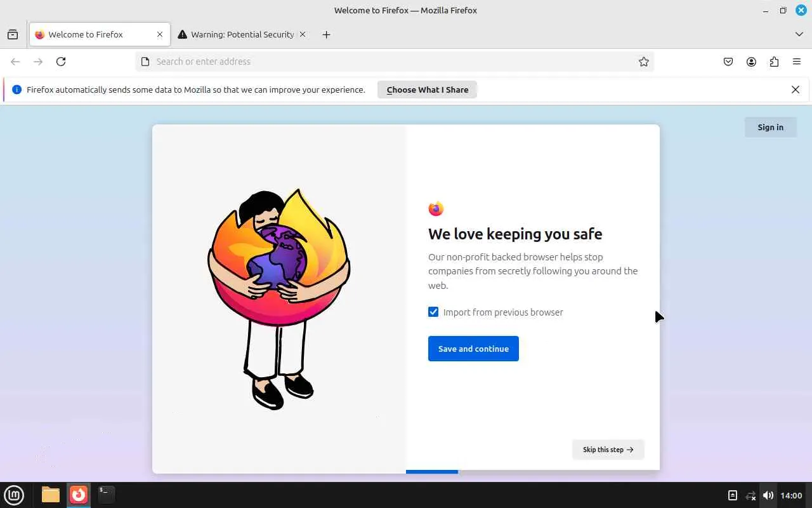The image size is (812, 508).
Task: Click the We love keeping you safe heading
Action: click(x=515, y=234)
